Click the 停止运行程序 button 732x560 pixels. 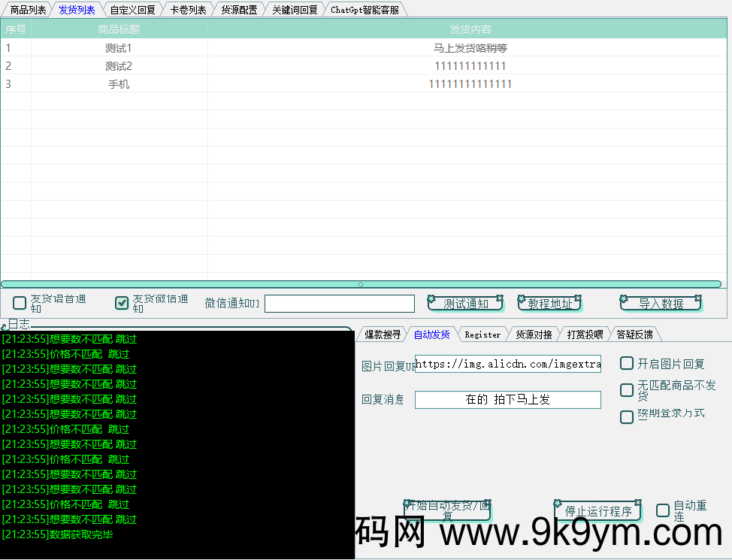click(x=597, y=510)
